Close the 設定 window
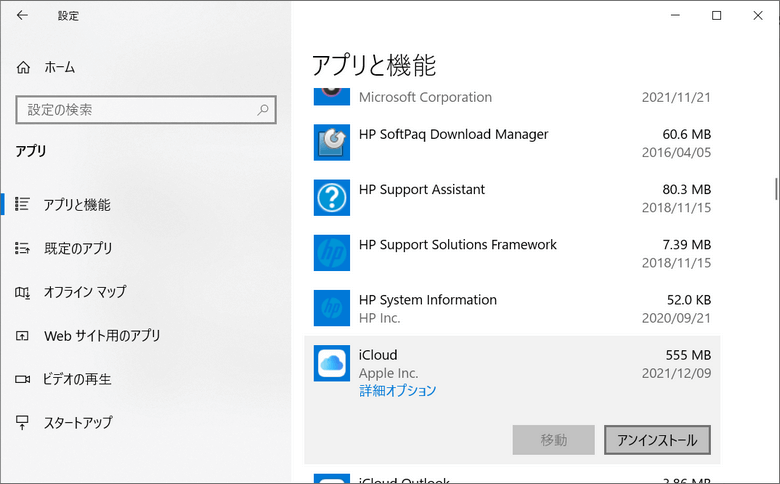The height and width of the screenshot is (484, 780). pos(758,15)
